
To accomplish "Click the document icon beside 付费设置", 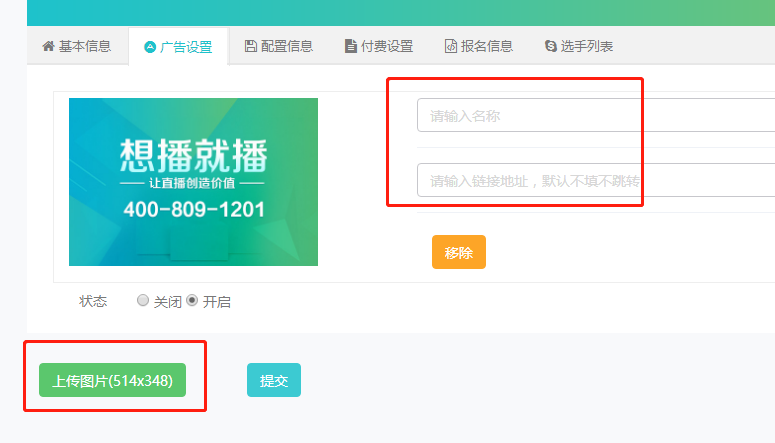I will click(x=350, y=46).
